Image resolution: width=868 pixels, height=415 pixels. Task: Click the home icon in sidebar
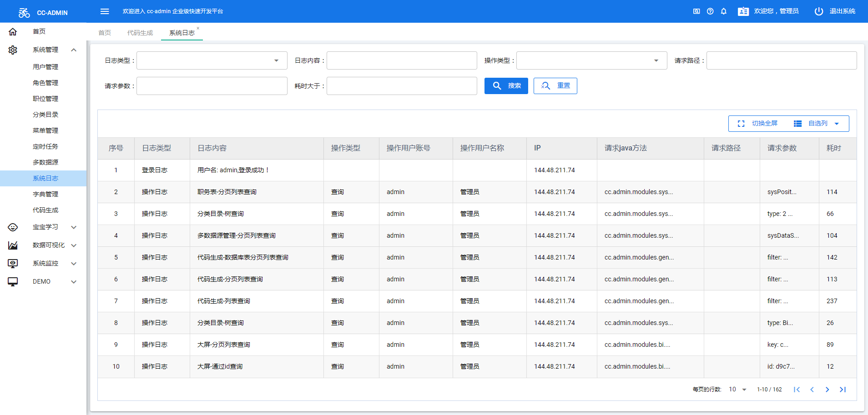pyautogui.click(x=13, y=32)
